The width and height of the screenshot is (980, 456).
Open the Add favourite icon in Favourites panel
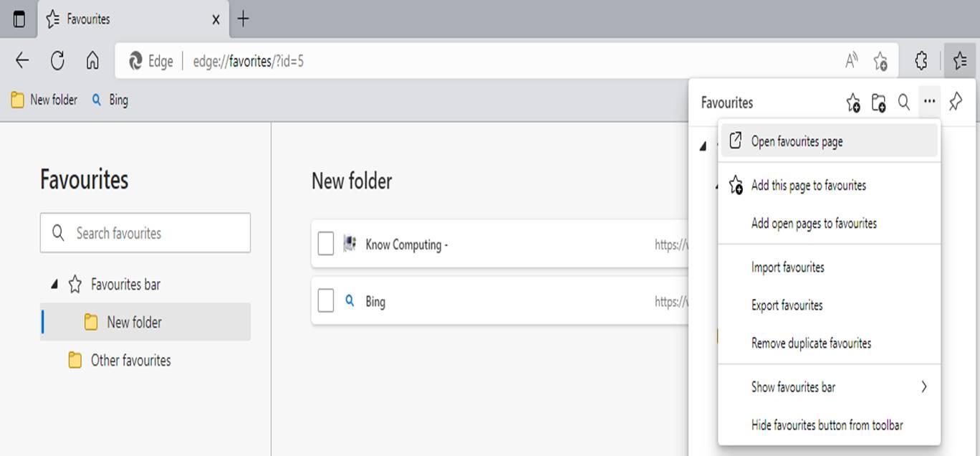(854, 103)
